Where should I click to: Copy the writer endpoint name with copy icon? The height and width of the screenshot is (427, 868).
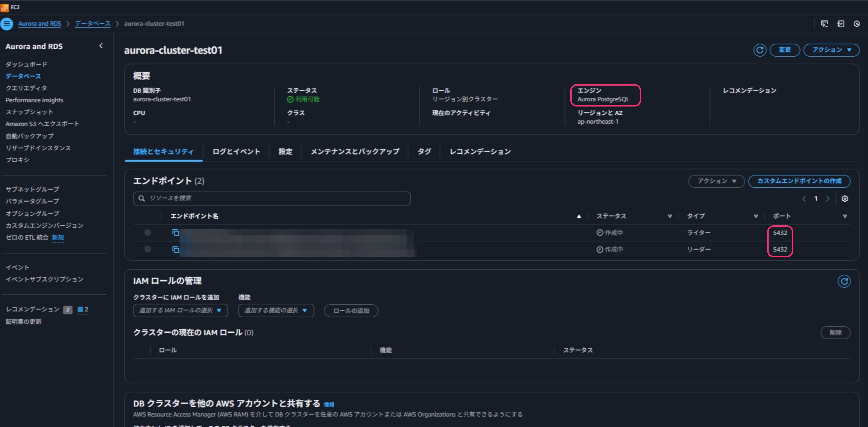click(x=175, y=232)
